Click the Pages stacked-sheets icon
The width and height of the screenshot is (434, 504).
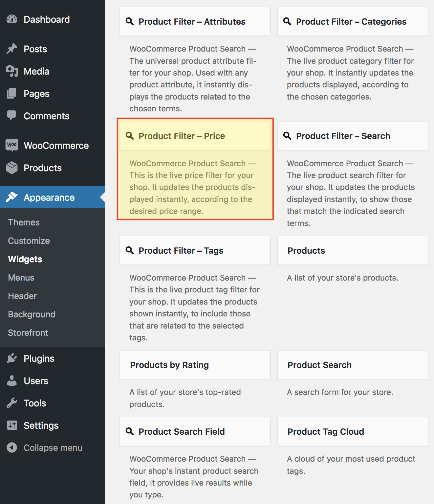point(12,93)
